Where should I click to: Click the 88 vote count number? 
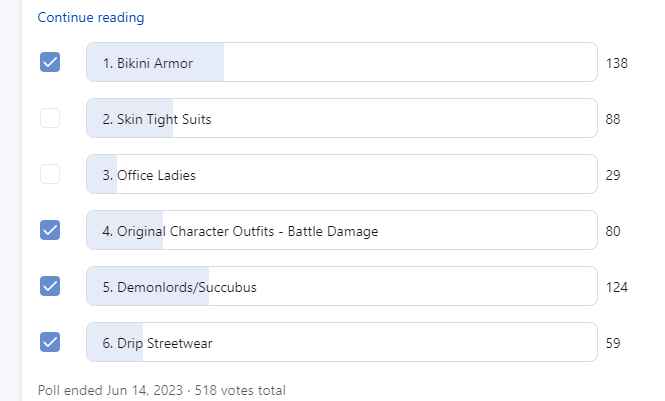pyautogui.click(x=613, y=119)
